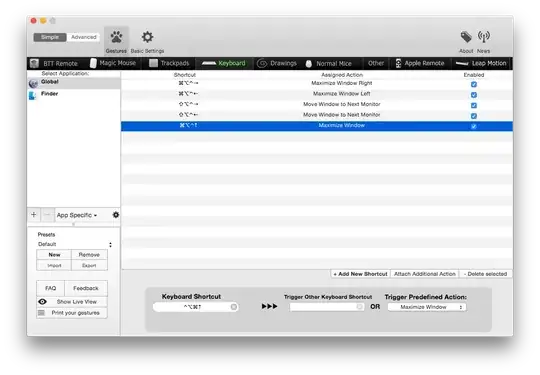Click the Show Live View eye icon
This screenshot has height=375, width=540.
point(42,302)
